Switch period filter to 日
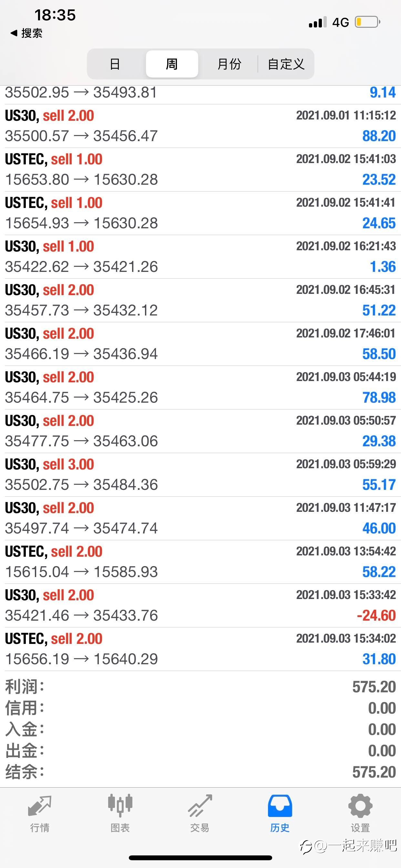The height and width of the screenshot is (868, 401). 115,64
